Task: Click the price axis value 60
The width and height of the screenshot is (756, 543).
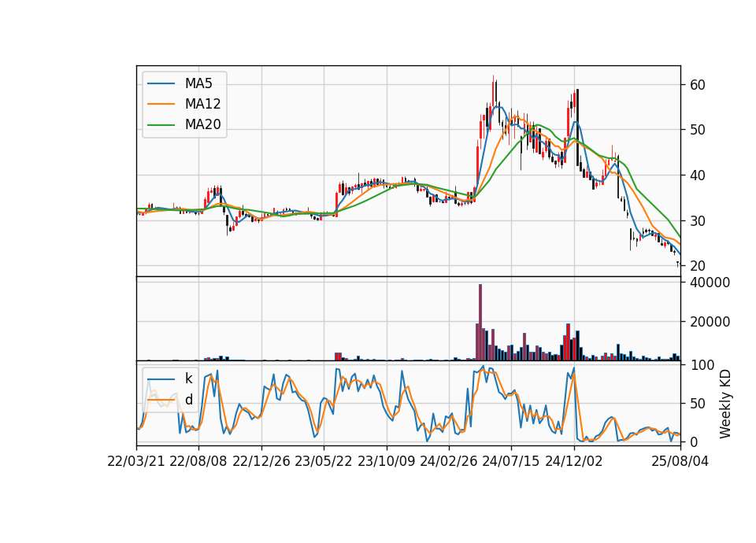Action: 698,85
